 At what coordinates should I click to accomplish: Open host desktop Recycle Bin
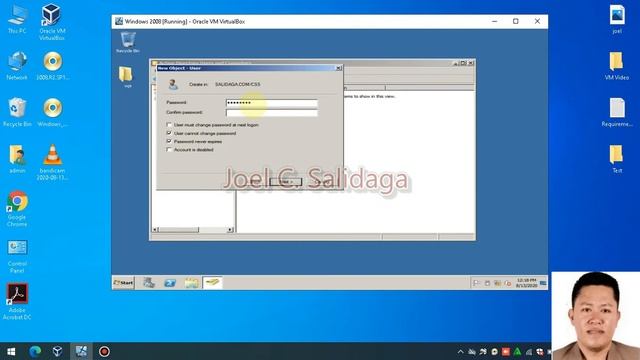pos(17,112)
